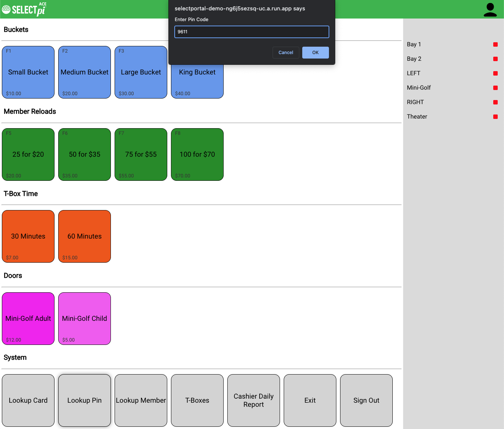Open the Lookup Member function

(141, 400)
